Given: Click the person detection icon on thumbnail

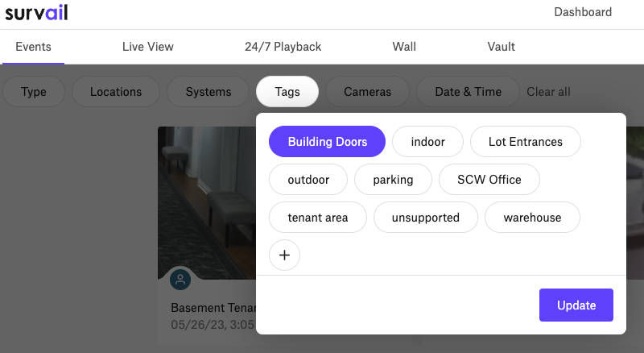Looking at the screenshot, I should 180,280.
